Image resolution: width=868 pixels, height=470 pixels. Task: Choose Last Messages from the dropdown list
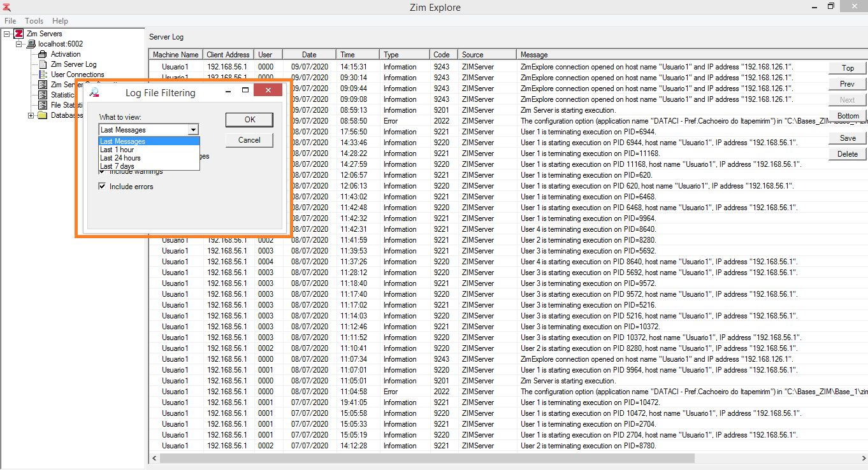pos(149,141)
